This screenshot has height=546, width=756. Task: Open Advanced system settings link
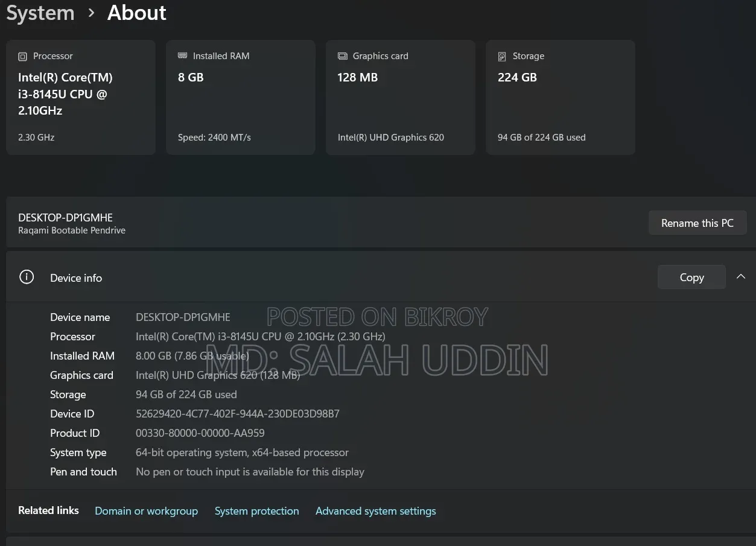[x=376, y=511]
